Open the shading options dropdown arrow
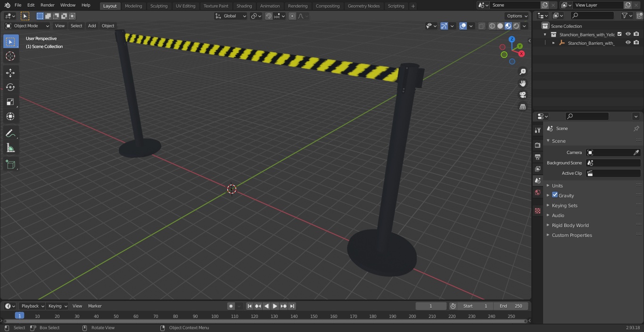 [x=524, y=26]
